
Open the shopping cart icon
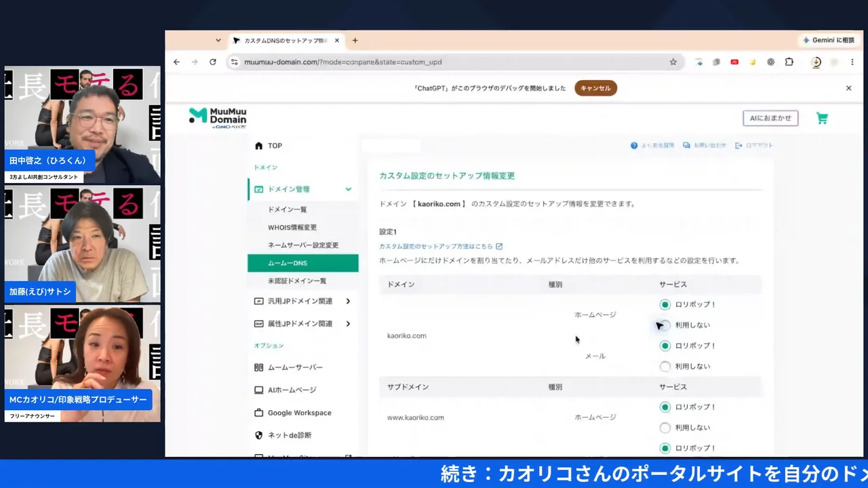click(822, 119)
